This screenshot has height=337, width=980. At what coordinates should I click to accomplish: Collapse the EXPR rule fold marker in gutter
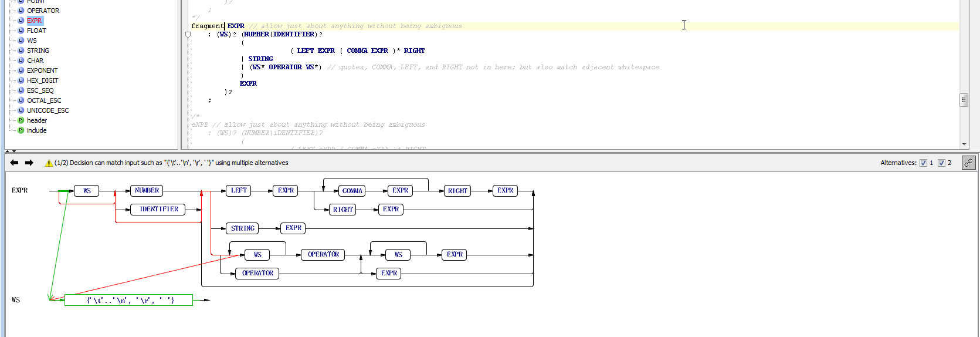pyautogui.click(x=188, y=35)
